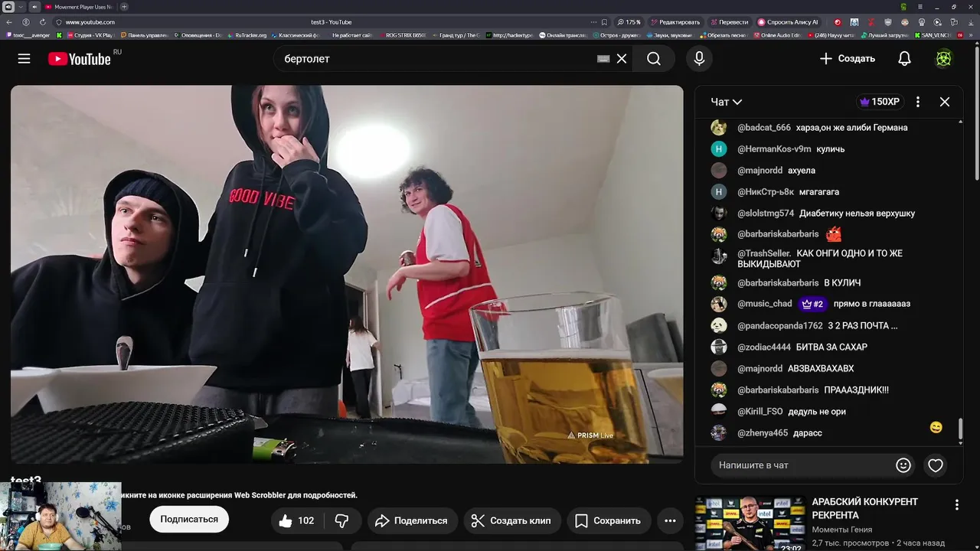The height and width of the screenshot is (551, 980).
Task: Open the RuTracker.org bookmark
Action: point(247,35)
